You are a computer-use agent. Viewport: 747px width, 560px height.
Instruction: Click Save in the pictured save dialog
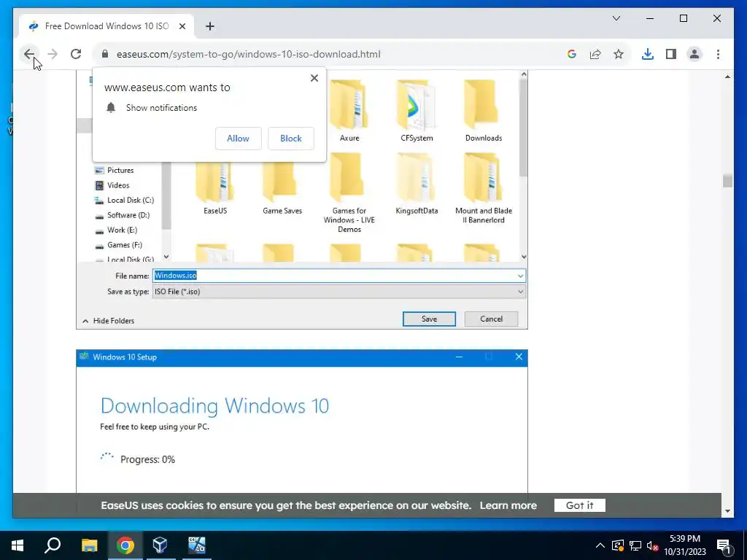[429, 319]
